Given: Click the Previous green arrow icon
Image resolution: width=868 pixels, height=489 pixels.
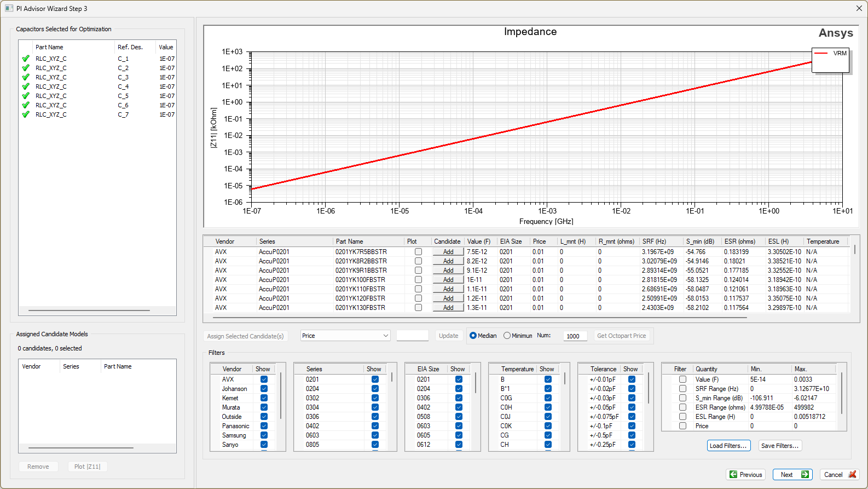Looking at the screenshot, I should [733, 475].
